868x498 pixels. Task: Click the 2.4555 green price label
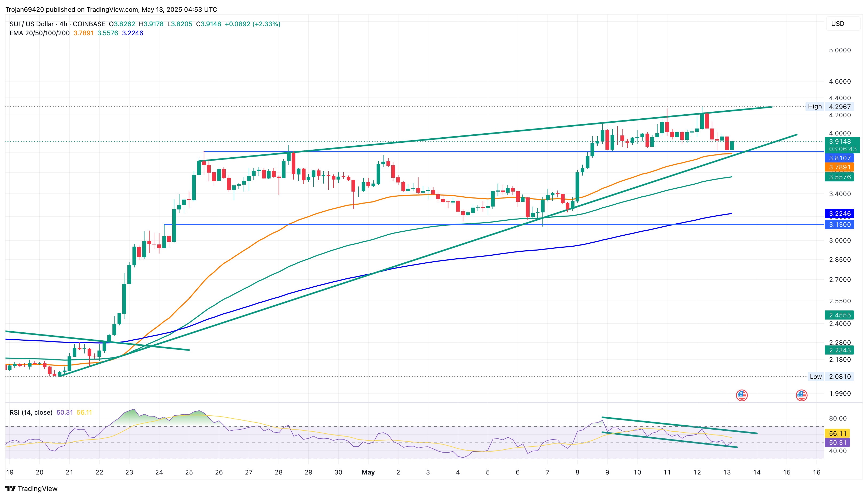point(839,315)
